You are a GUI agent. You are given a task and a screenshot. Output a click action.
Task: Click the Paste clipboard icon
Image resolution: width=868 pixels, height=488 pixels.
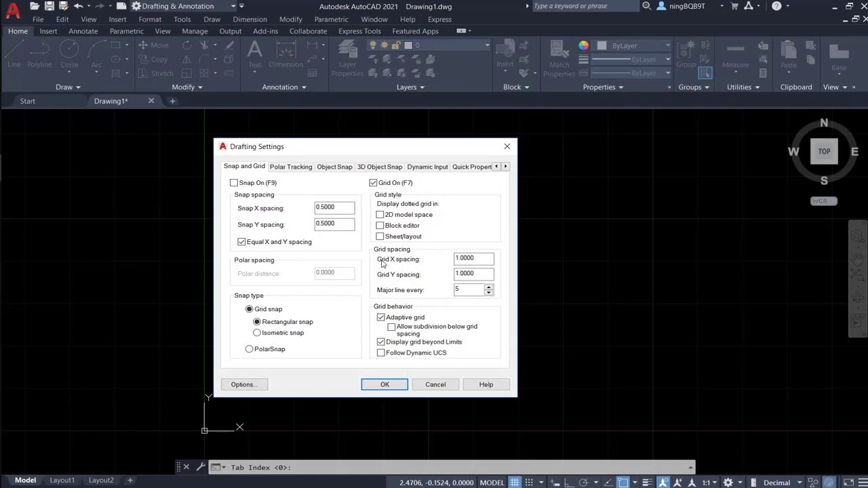click(788, 54)
